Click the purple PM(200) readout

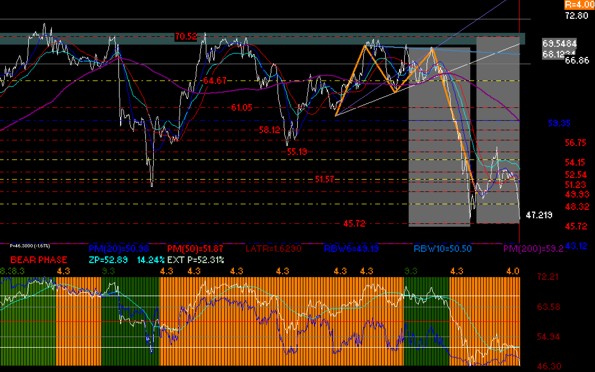coord(533,249)
